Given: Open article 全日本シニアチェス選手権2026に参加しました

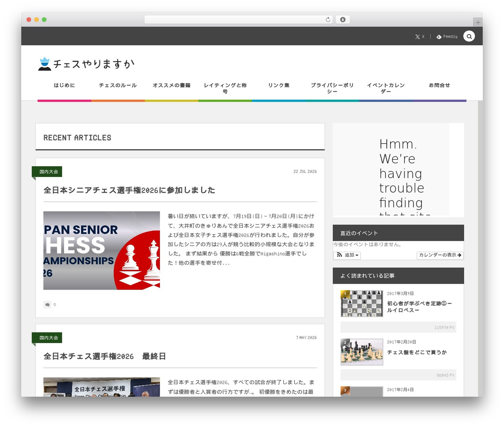Looking at the screenshot, I should (x=129, y=190).
